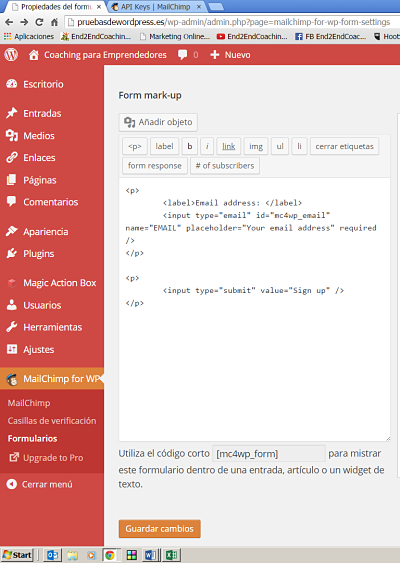The height and width of the screenshot is (563, 400).
Task: Click the ul quicktag button
Action: pyautogui.click(x=280, y=146)
